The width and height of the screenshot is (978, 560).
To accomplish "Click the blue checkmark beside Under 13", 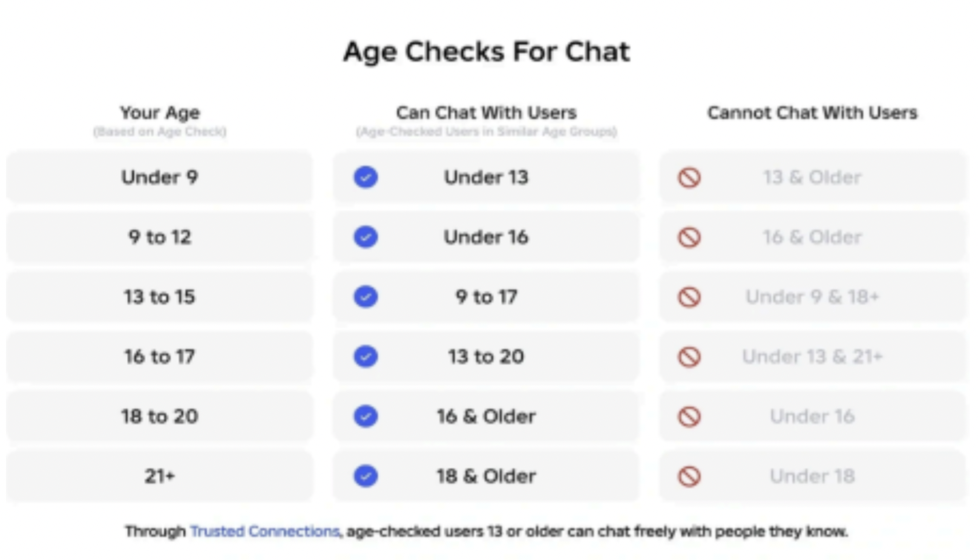I will [x=366, y=177].
